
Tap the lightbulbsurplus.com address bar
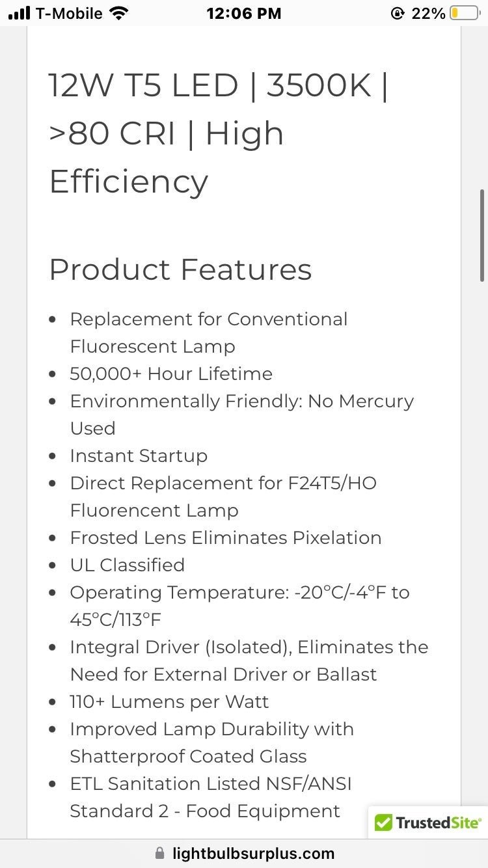[244, 854]
